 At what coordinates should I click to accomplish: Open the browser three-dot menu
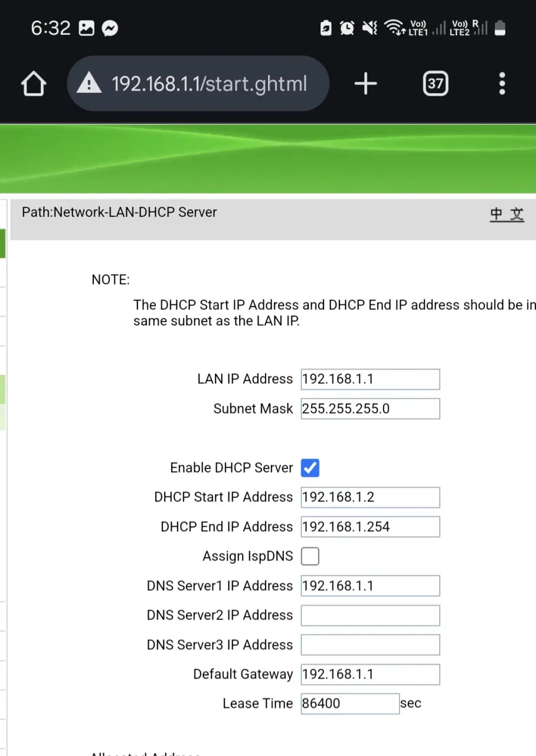coord(502,84)
